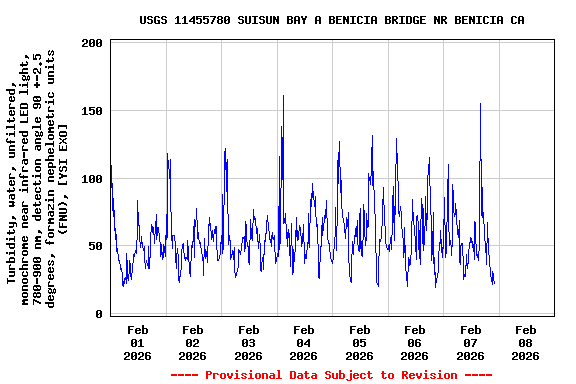Click the 'Feb 06 2026' date label
576x384 pixels.
(414, 343)
